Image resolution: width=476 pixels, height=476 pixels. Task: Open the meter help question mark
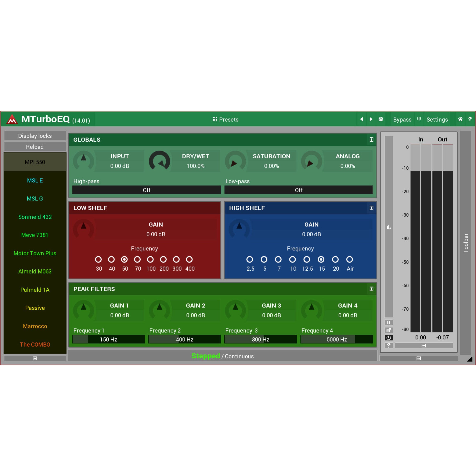coord(389,345)
